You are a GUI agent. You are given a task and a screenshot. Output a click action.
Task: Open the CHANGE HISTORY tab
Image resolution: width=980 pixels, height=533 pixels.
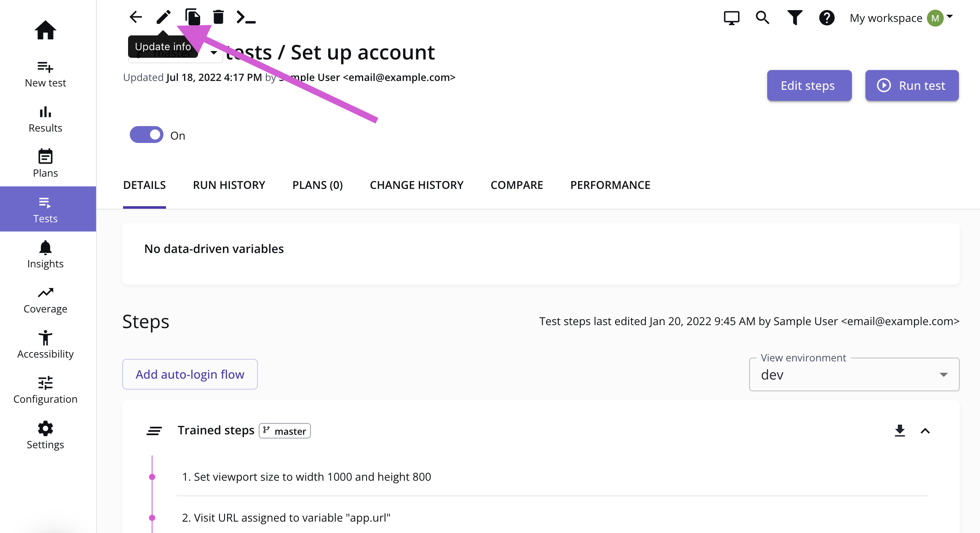point(416,185)
